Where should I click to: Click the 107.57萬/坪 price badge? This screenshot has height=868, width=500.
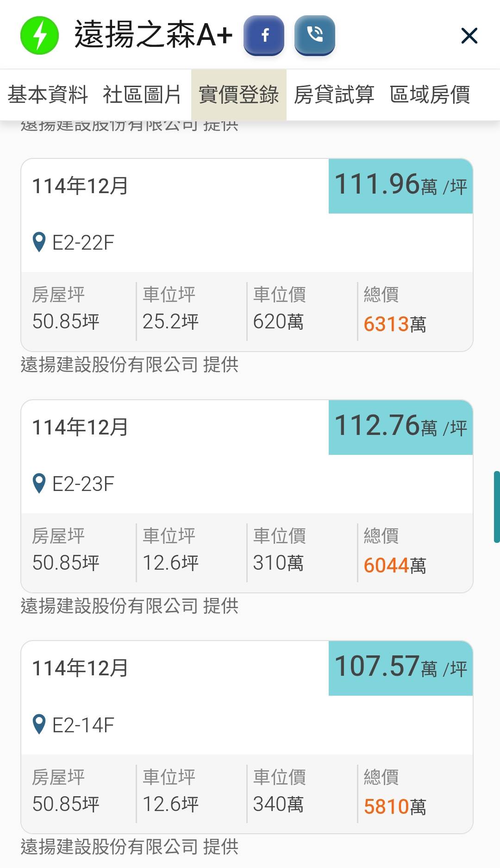coord(400,668)
